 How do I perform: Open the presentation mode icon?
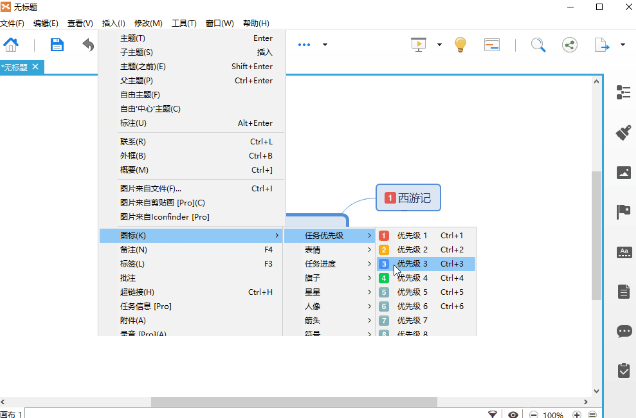(419, 44)
